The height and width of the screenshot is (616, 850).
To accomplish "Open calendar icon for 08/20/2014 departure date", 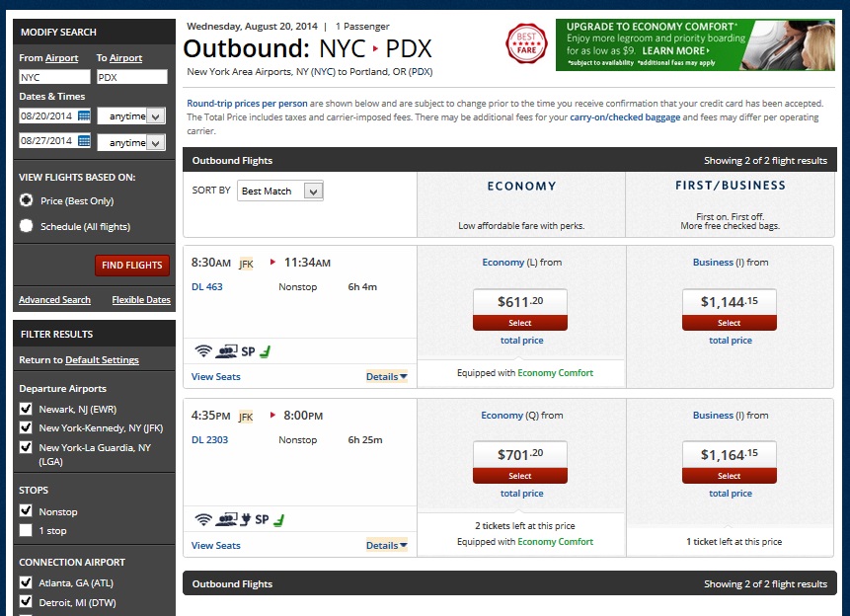I will [84, 115].
